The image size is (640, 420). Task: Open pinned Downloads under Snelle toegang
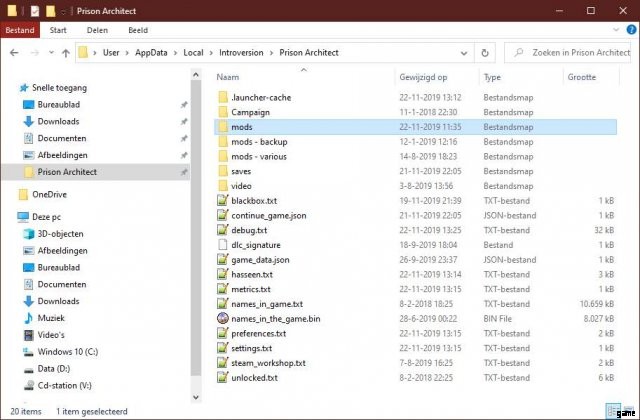[x=58, y=121]
